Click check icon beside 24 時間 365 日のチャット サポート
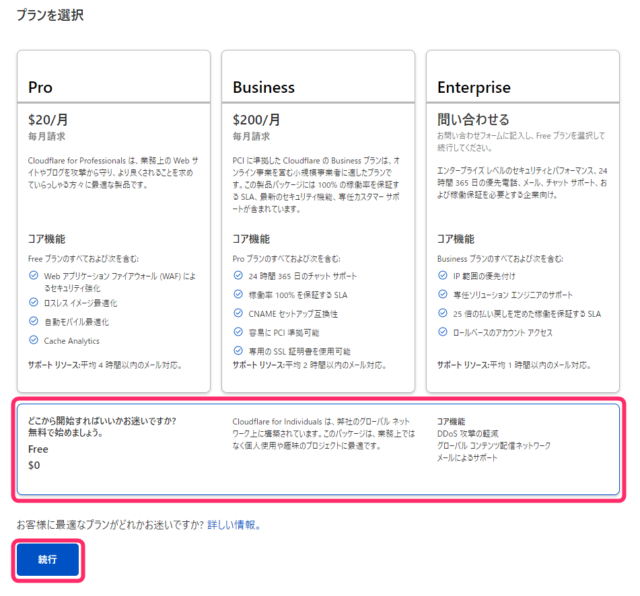640x596 pixels. (238, 275)
